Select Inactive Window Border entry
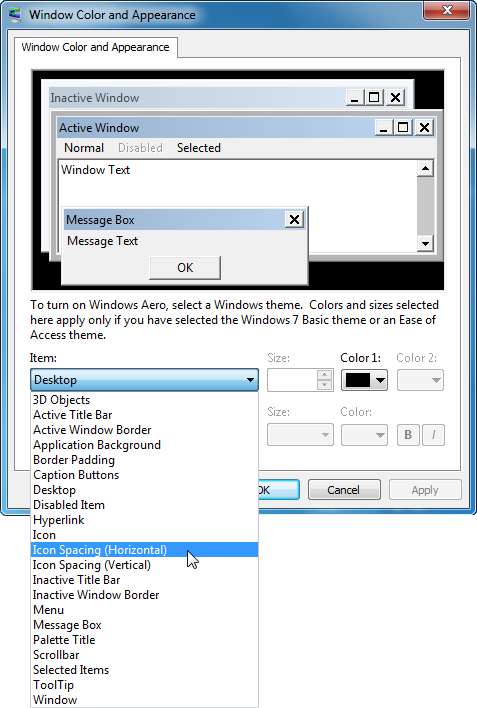477x708 pixels. pyautogui.click(x=145, y=595)
